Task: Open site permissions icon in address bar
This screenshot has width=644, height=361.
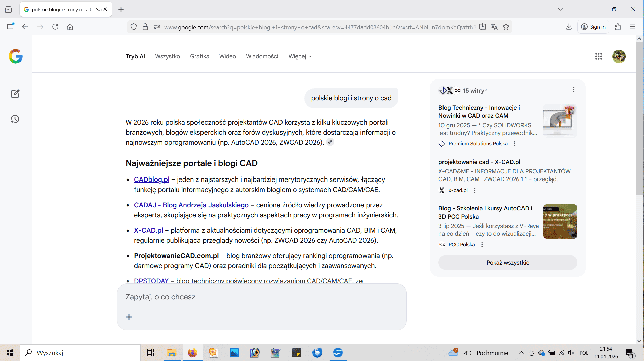Action: (157, 27)
